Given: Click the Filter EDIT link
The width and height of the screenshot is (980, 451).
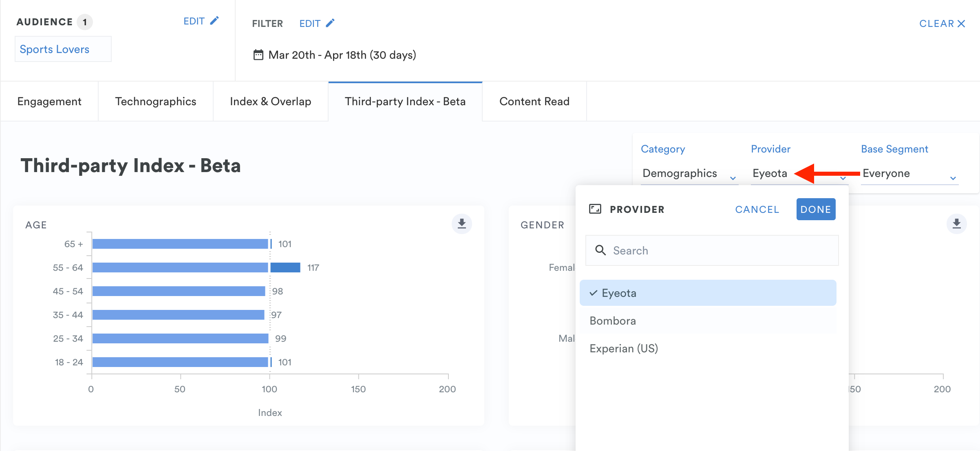Looking at the screenshot, I should coord(317,24).
